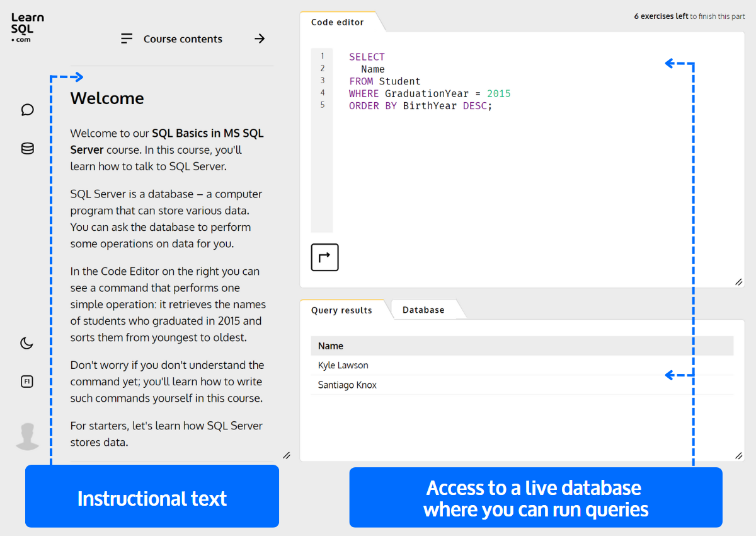
Task: Select the Query results tab
Action: 341,310
